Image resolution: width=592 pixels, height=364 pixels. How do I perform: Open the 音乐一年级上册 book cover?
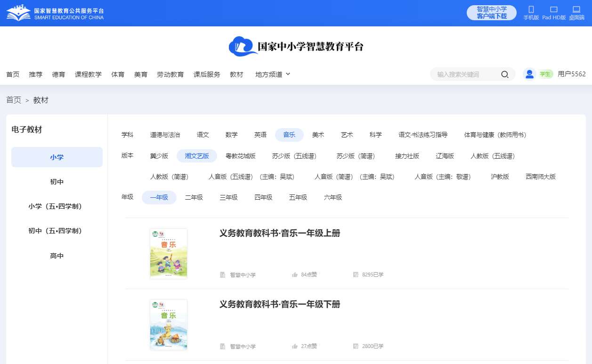click(x=169, y=254)
